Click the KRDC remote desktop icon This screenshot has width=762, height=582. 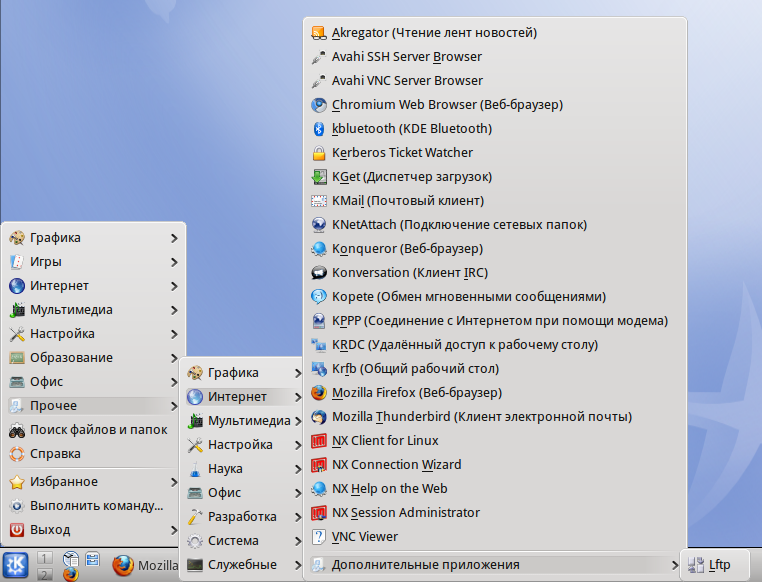coord(319,344)
